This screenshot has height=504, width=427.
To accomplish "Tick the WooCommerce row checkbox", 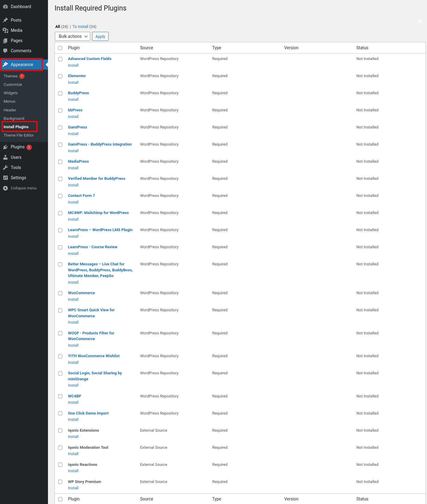I will click(x=60, y=293).
